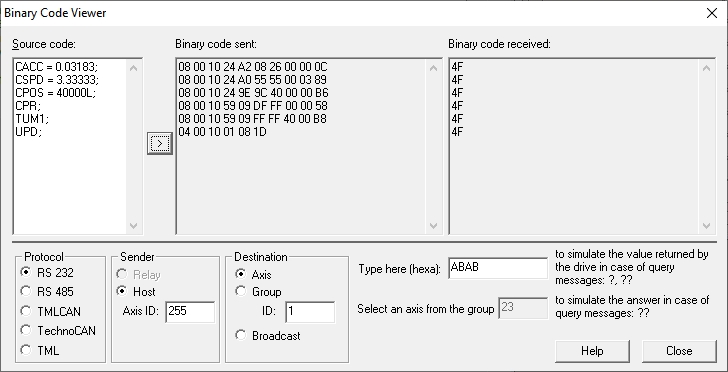Viewport: 728px width, 372px height.
Task: Select the TechnoCAN protocol
Action: 58,331
